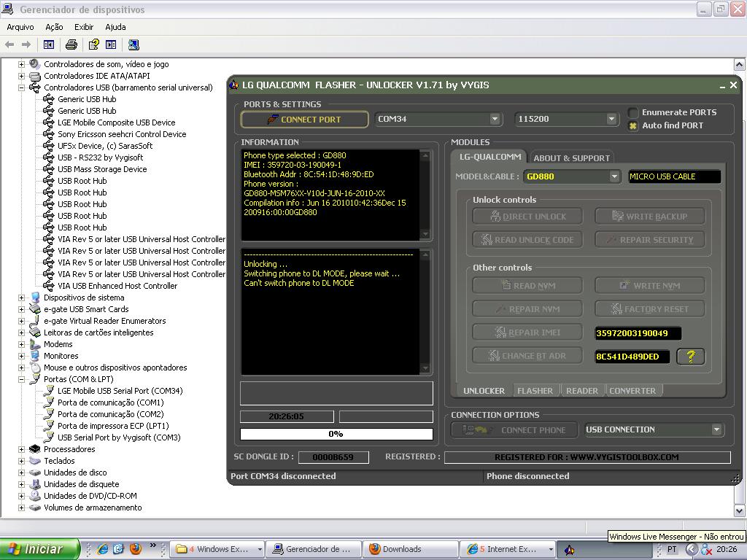Open Internet Explorer from quick launch

(x=102, y=549)
